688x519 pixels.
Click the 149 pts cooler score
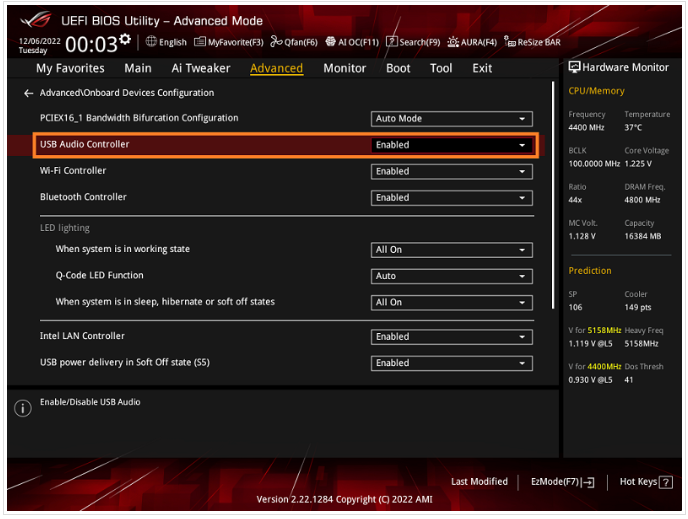point(638,308)
